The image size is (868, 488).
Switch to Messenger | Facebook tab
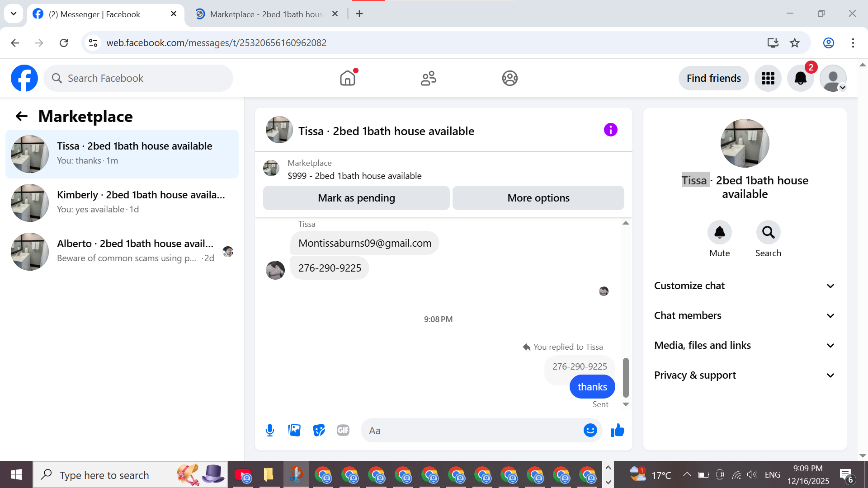coord(105,14)
